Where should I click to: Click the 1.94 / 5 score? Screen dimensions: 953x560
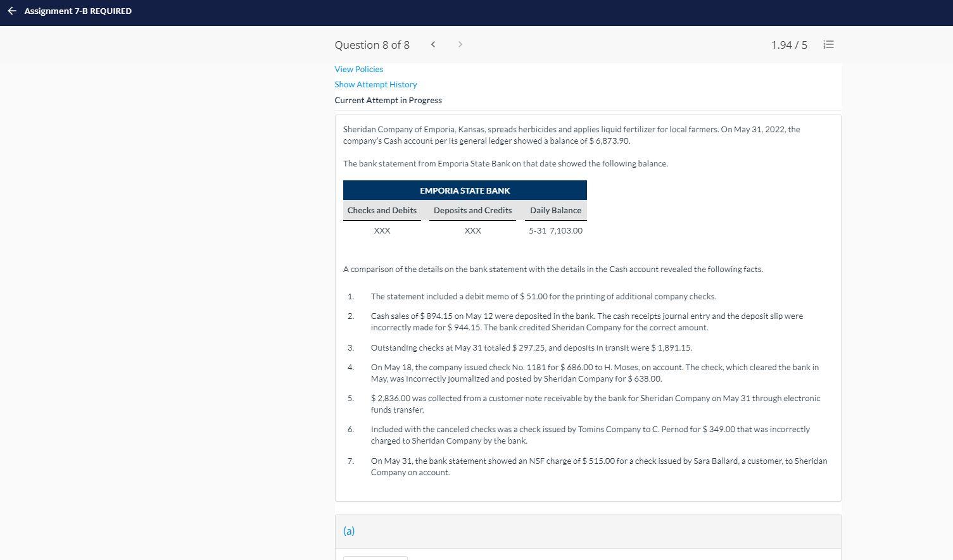point(789,45)
